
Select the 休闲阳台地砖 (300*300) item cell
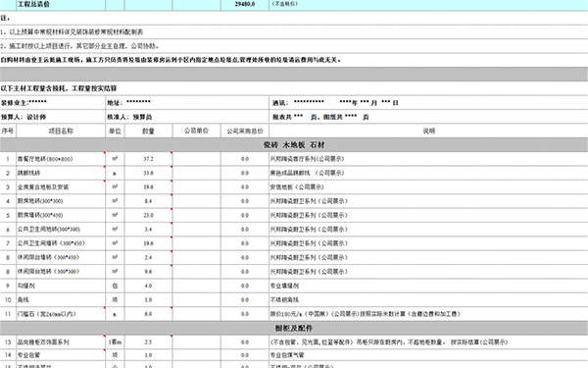click(61, 272)
